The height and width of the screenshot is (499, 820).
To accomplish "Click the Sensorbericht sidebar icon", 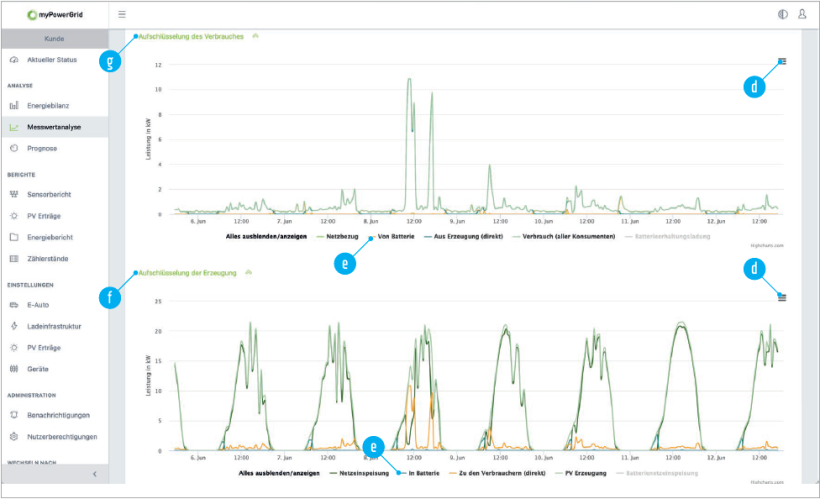I will [x=14, y=194].
